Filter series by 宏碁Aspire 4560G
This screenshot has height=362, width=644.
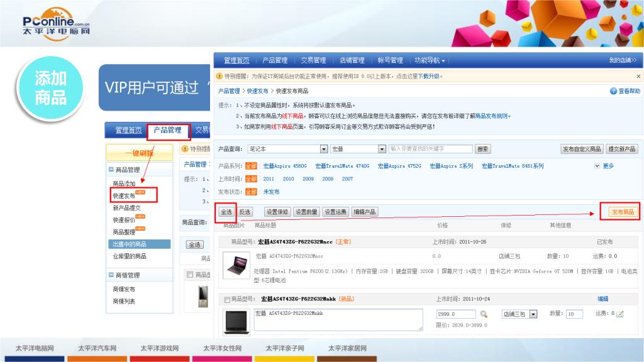click(285, 166)
